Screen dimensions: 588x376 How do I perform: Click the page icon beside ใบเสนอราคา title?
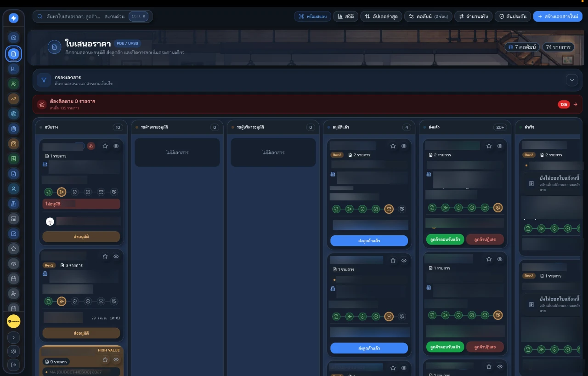pyautogui.click(x=54, y=47)
